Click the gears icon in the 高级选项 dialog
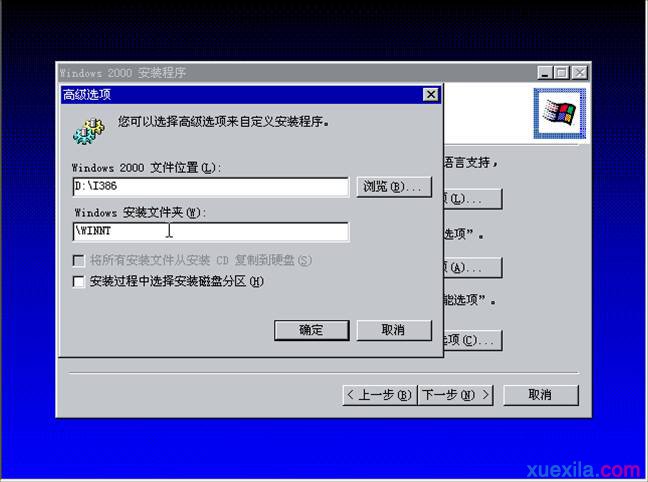The height and width of the screenshot is (482, 648). coord(86,127)
